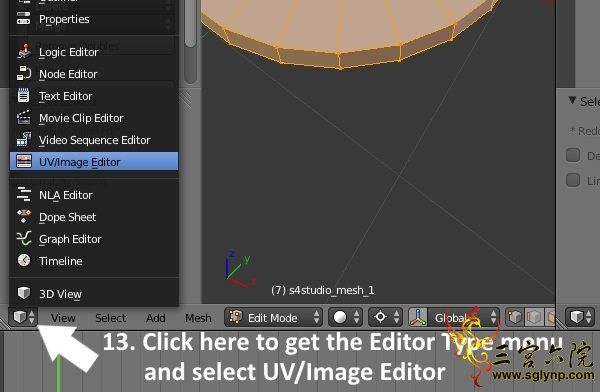Image resolution: width=600 pixels, height=392 pixels.
Task: Click the Movie Clip Editor clapper icon
Action: (24, 118)
